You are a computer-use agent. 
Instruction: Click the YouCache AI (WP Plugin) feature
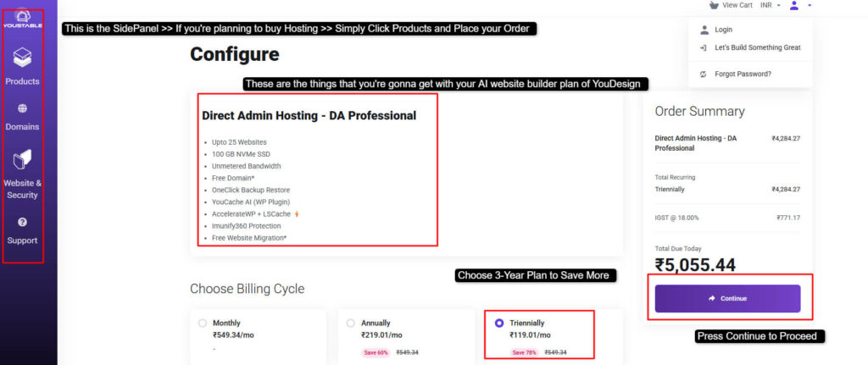click(x=251, y=202)
